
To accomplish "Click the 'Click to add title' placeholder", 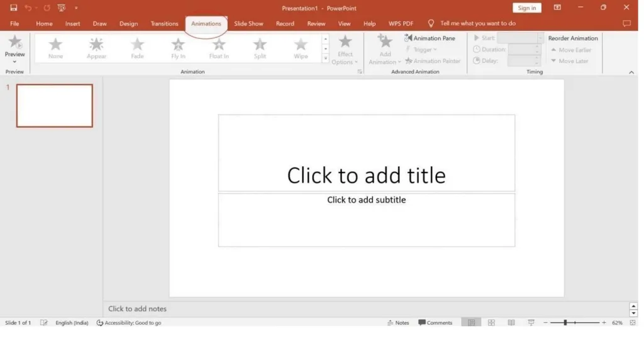I will [x=367, y=153].
